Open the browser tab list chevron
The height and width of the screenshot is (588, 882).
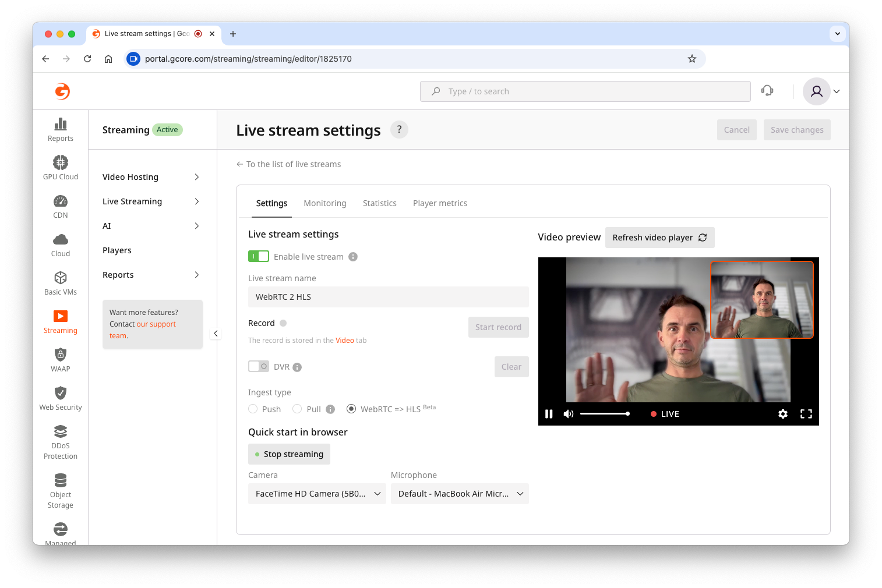point(838,34)
